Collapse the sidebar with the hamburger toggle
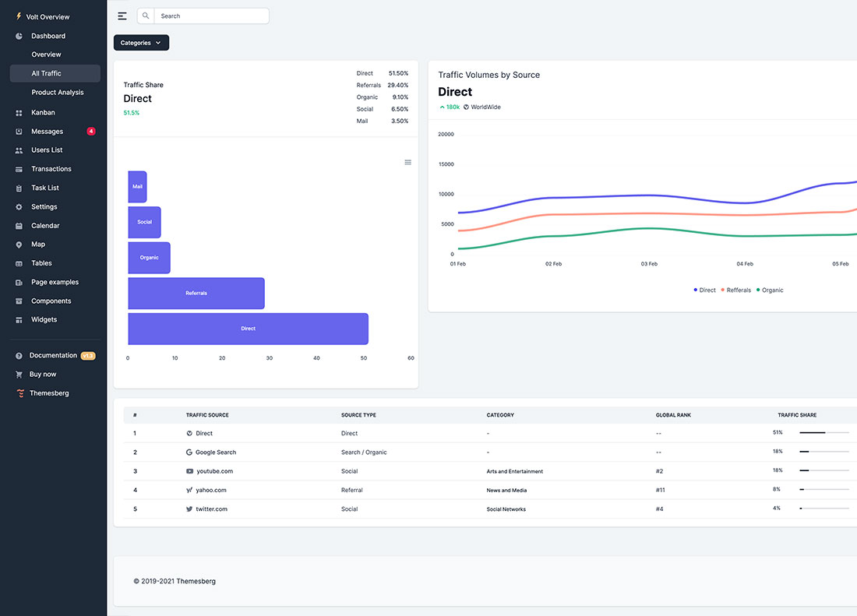 click(x=122, y=16)
